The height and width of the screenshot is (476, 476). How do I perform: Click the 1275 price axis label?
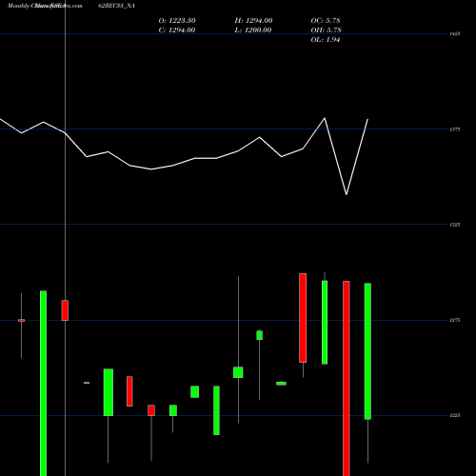pos(455,320)
